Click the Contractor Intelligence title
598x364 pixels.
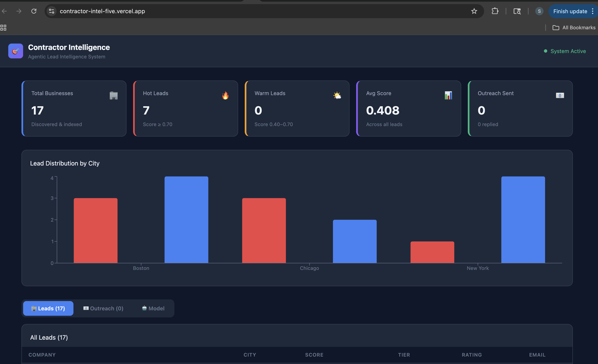coord(69,47)
